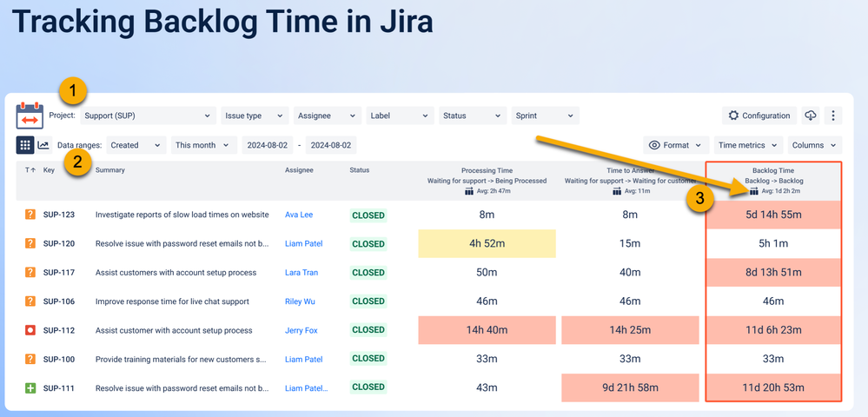Click the Processing Time average calculator icon
This screenshot has width=868, height=417.
pos(468,191)
